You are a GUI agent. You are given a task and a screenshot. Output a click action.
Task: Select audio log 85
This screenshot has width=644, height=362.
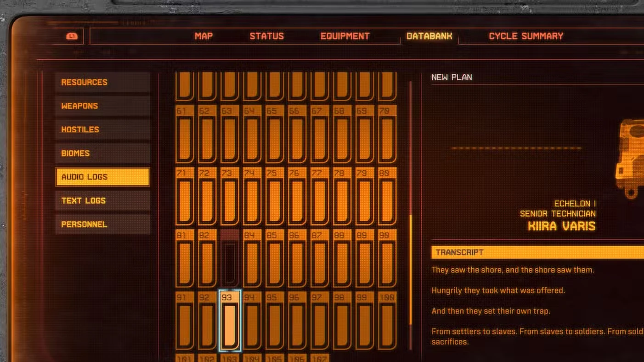point(275,259)
